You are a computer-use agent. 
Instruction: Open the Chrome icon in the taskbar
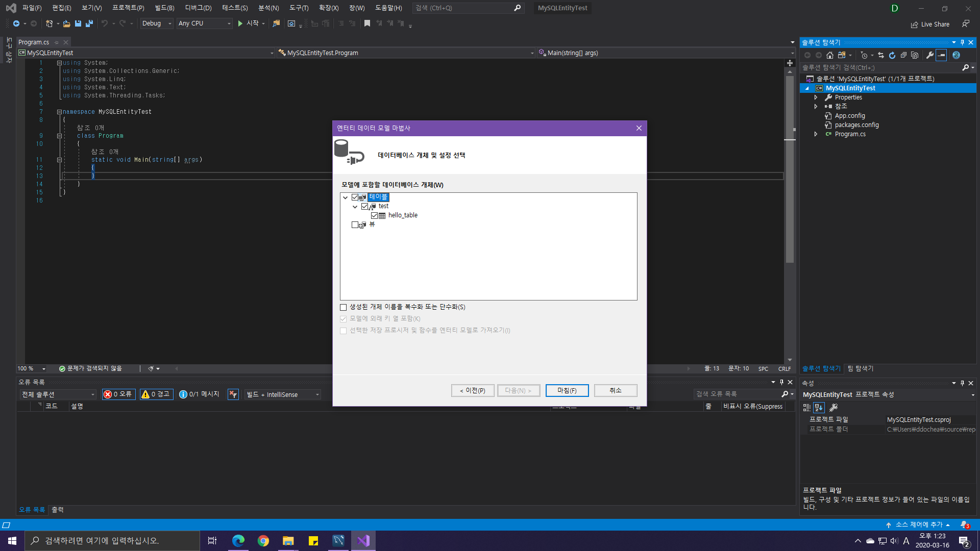click(x=263, y=541)
